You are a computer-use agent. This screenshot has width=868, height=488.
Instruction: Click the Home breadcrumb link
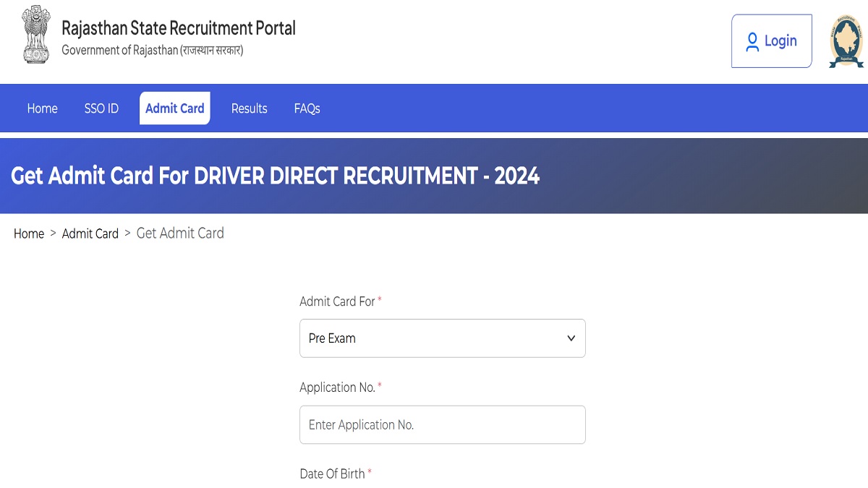[x=29, y=234]
